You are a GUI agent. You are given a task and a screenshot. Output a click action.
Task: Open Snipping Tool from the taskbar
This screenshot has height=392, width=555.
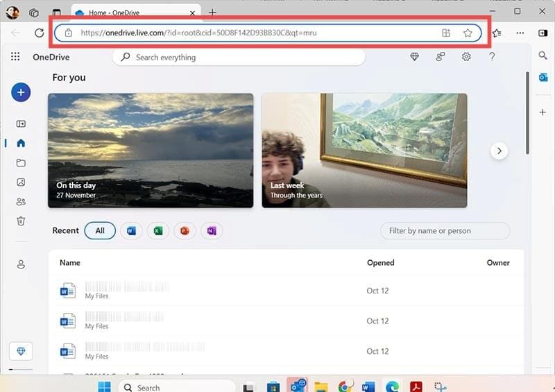coord(441,387)
